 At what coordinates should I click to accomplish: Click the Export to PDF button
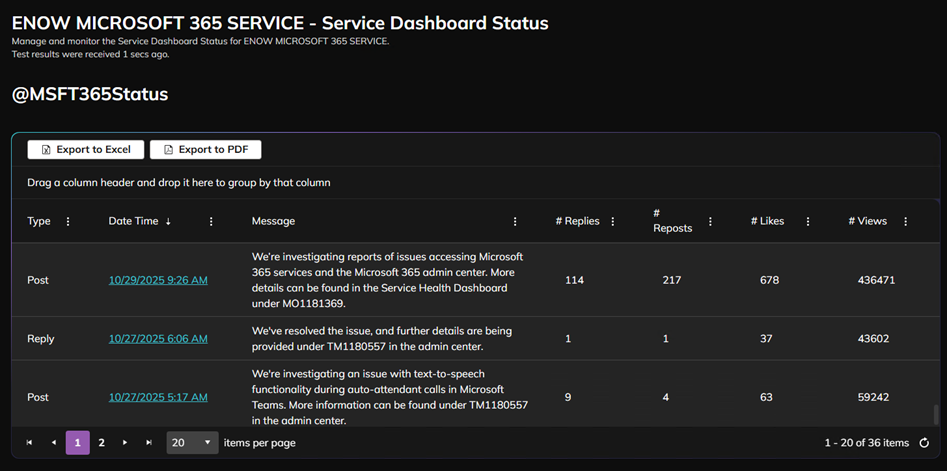click(205, 150)
